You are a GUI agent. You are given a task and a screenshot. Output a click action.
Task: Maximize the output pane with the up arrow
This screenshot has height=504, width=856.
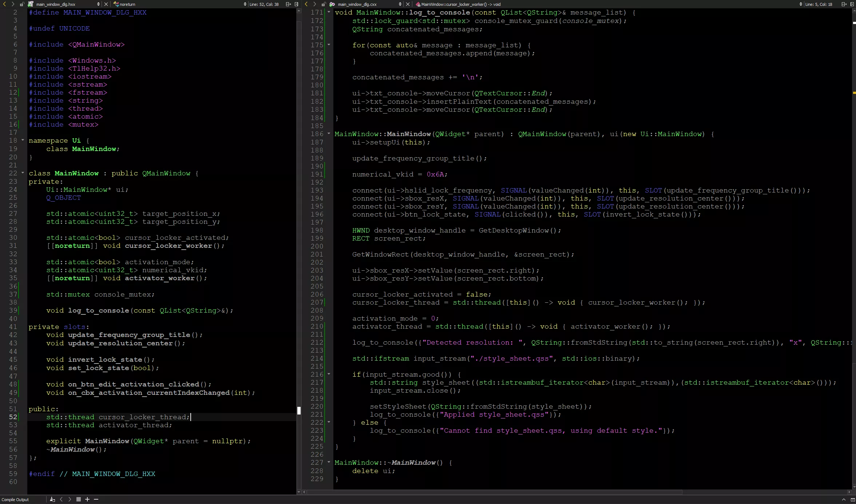(x=844, y=500)
